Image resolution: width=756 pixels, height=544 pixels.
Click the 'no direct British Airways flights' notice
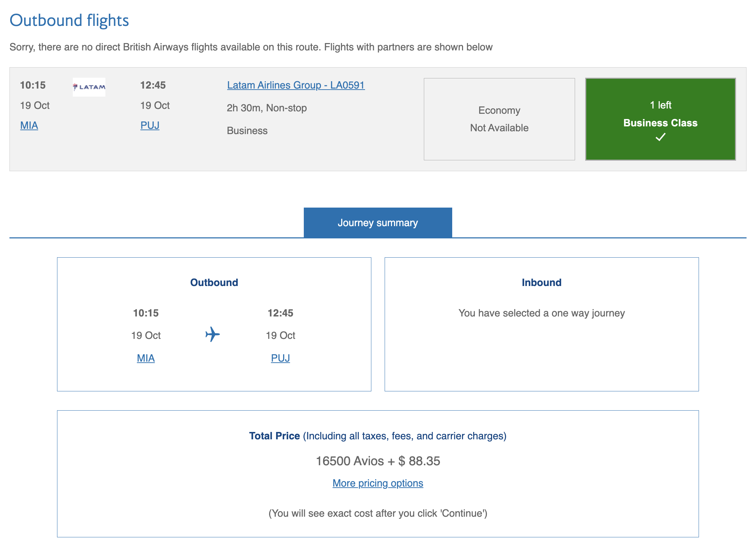click(251, 47)
